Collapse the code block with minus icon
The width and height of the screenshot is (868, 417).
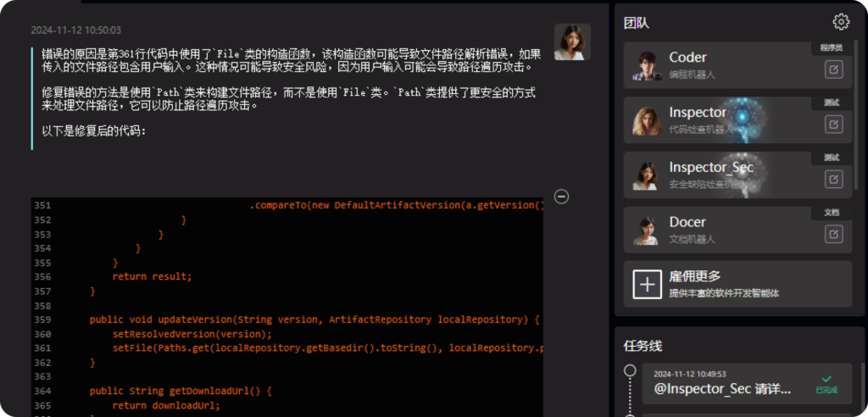[561, 197]
